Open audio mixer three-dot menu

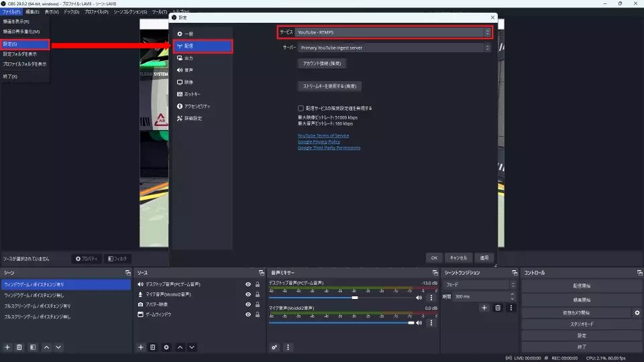click(x=288, y=347)
